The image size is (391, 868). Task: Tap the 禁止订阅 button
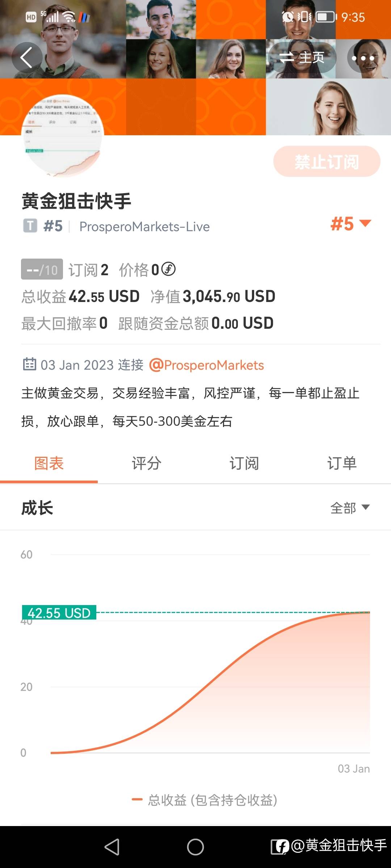[x=327, y=162]
